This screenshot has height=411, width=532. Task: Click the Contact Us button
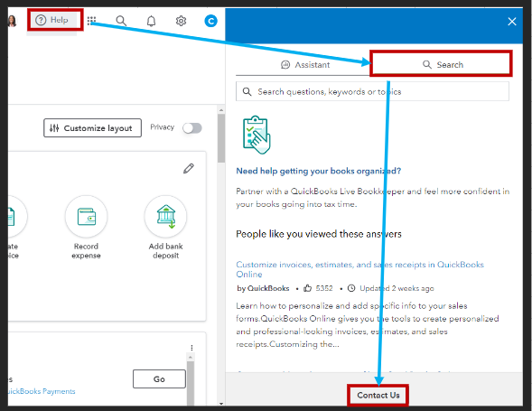(378, 395)
